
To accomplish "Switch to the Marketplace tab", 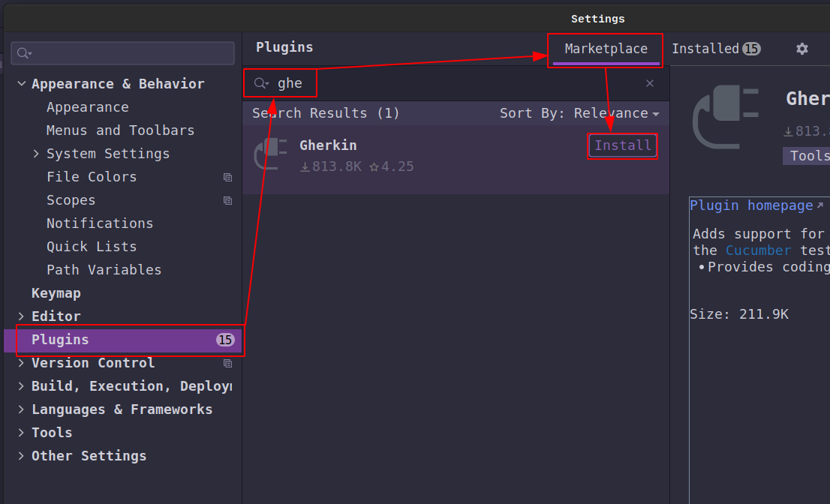I will (x=606, y=49).
